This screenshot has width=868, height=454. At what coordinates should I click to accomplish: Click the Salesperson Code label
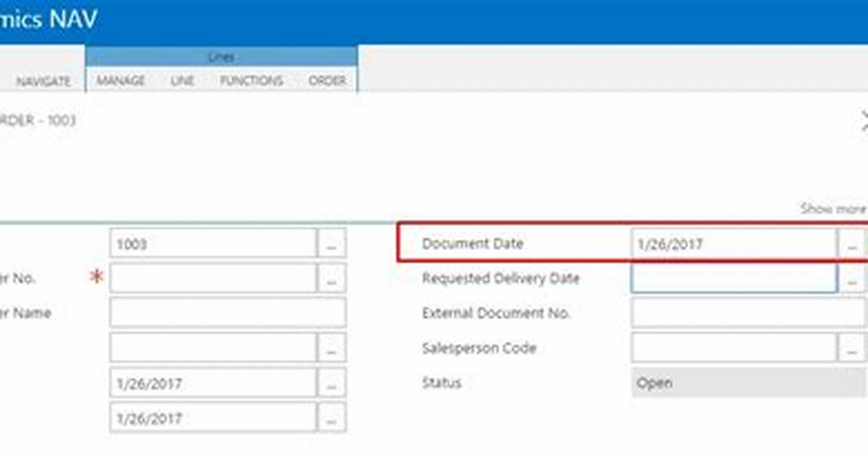[479, 348]
